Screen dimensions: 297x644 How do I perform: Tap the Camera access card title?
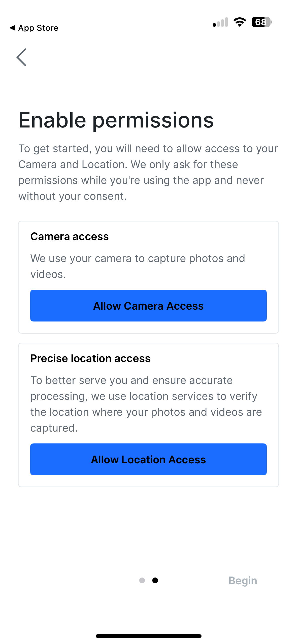[70, 237]
